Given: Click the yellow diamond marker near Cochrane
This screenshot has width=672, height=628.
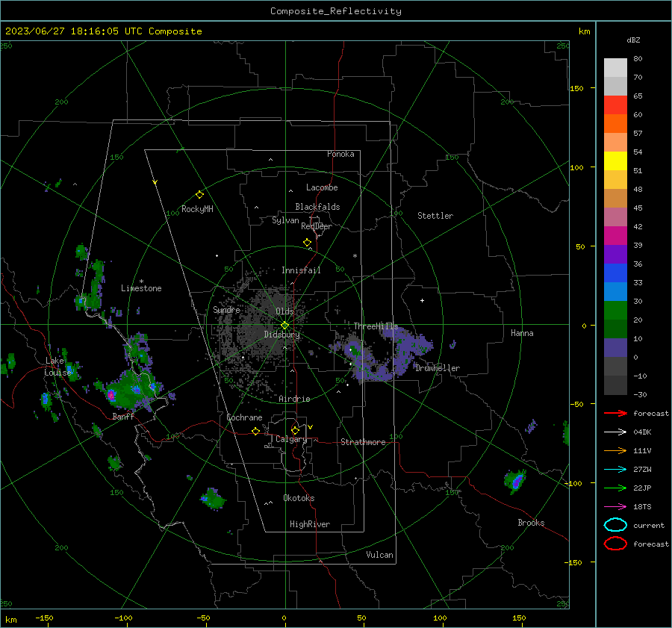Looking at the screenshot, I should 255,431.
